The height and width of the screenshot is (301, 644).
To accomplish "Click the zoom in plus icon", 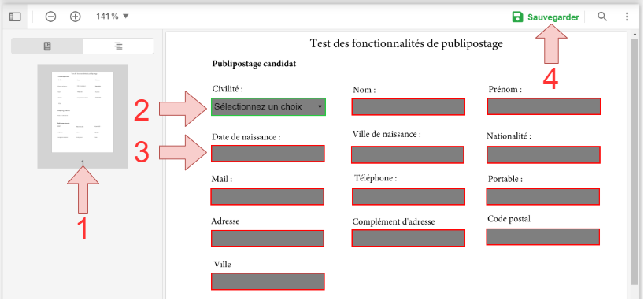I will click(75, 17).
